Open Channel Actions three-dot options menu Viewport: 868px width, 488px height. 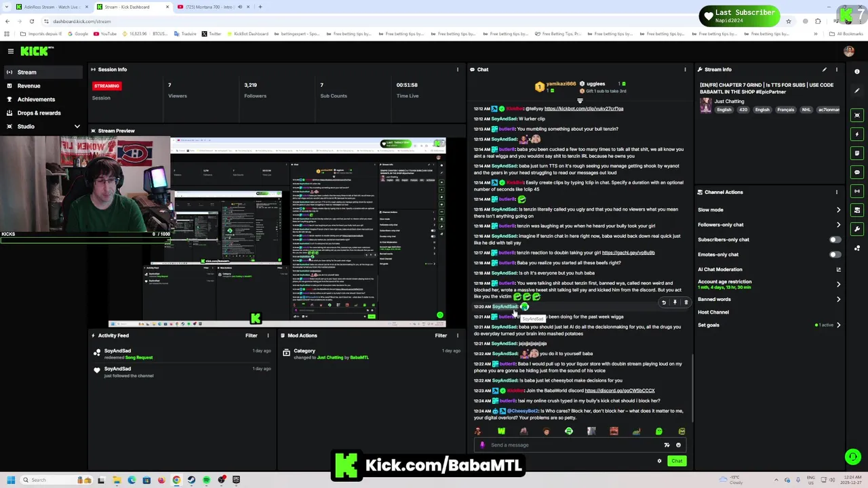tap(837, 192)
